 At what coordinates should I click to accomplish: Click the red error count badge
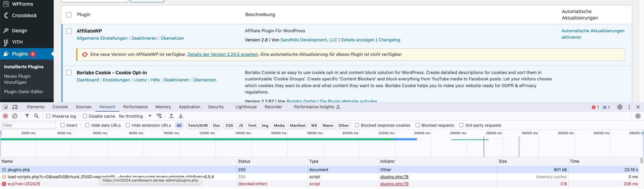point(595,107)
